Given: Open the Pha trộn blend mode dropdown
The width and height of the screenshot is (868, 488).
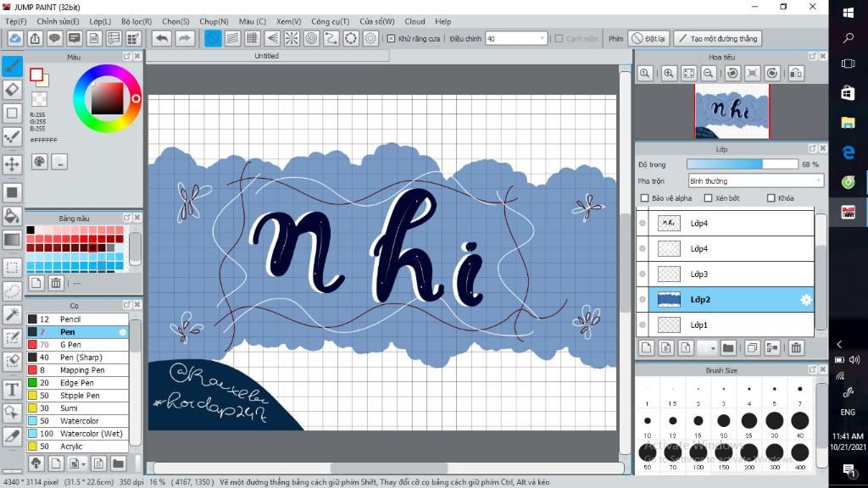Looking at the screenshot, I should 755,181.
